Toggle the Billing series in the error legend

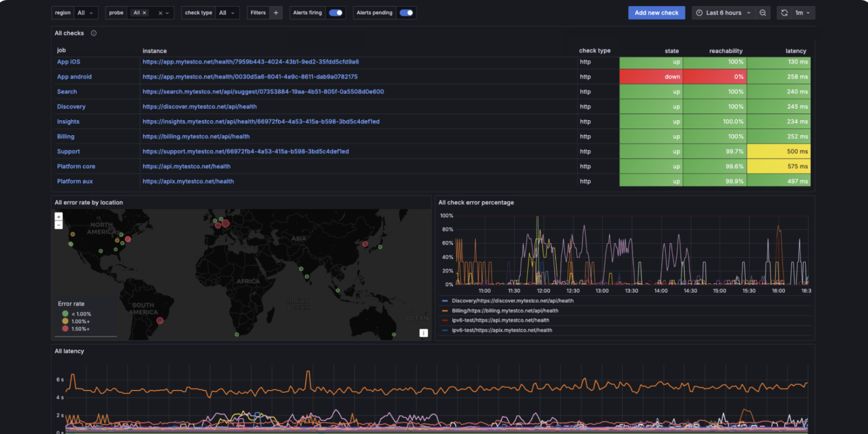click(x=501, y=310)
